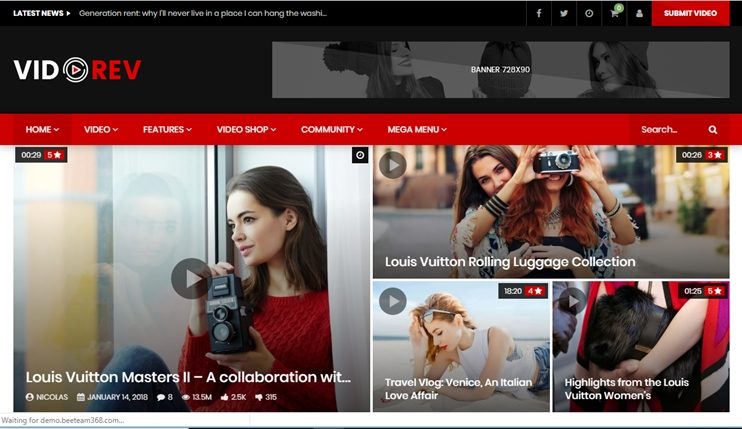Screen dimensions: 742x429
Task: Open Travel Vlog: Venice, An Italian Love Affair
Action: click(458, 389)
